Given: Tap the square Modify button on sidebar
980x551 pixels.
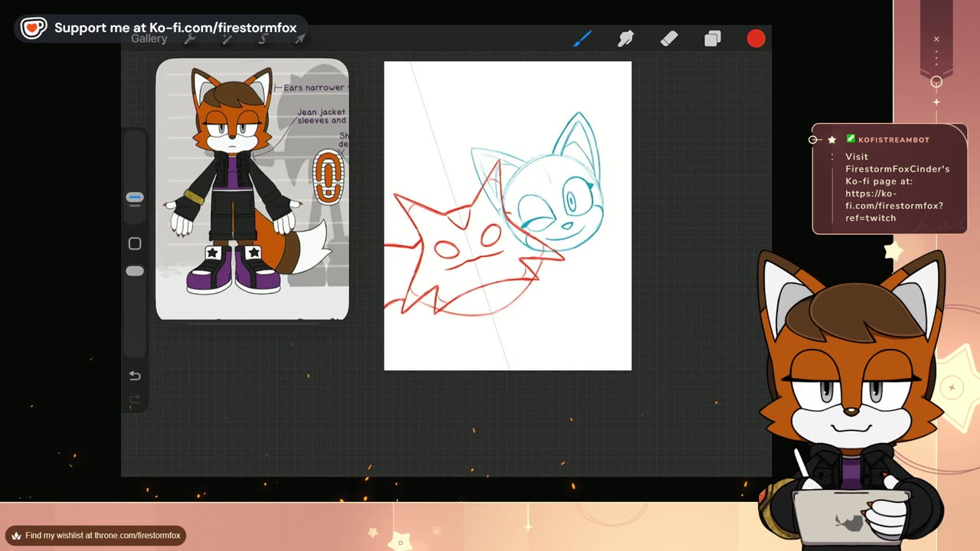Looking at the screenshot, I should 135,243.
